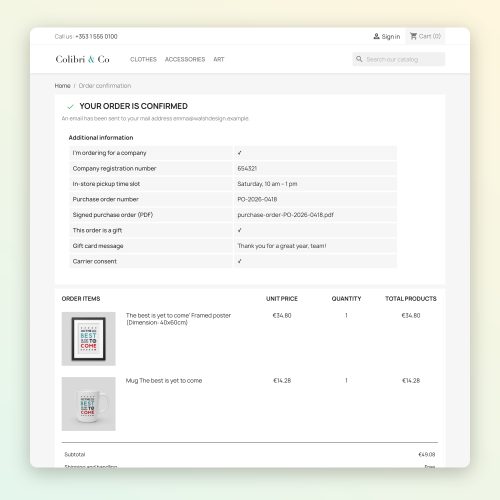This screenshot has width=500, height=500.
Task: Click the Additional information heading
Action: click(x=101, y=138)
